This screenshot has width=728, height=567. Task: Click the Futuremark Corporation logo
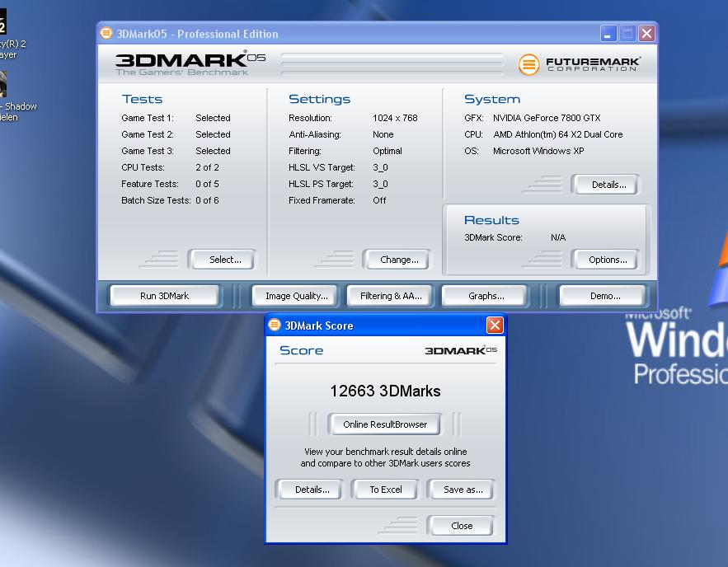[580, 64]
